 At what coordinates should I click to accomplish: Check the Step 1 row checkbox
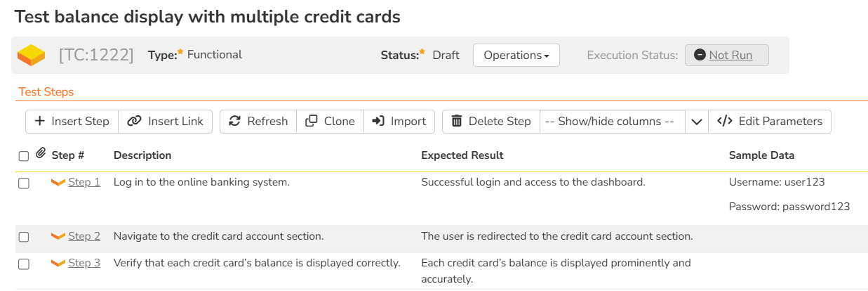click(x=24, y=183)
